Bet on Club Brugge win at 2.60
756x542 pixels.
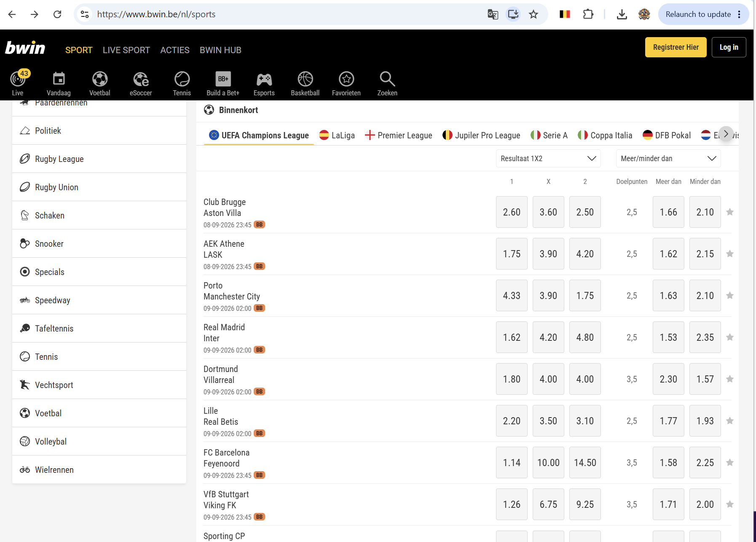click(512, 212)
